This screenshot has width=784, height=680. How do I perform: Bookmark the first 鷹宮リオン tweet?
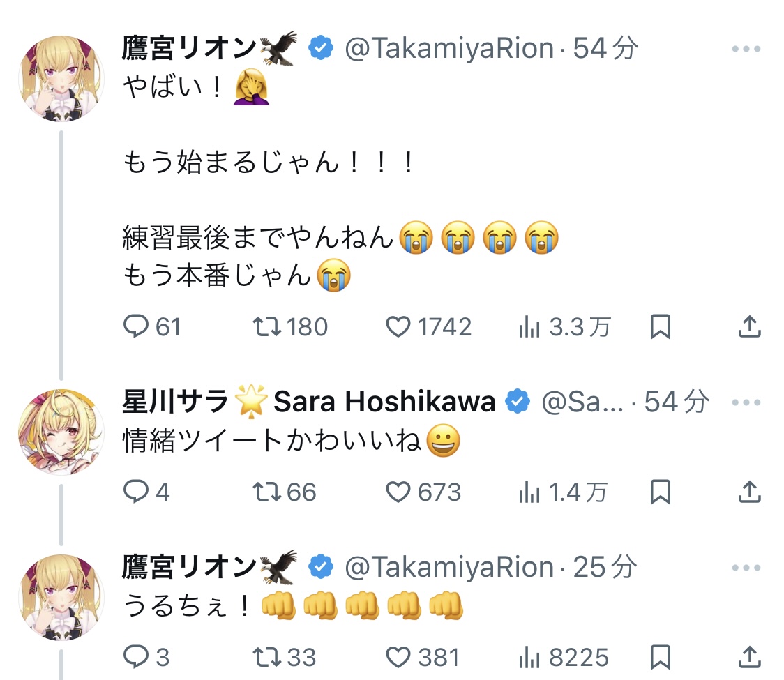tap(660, 326)
